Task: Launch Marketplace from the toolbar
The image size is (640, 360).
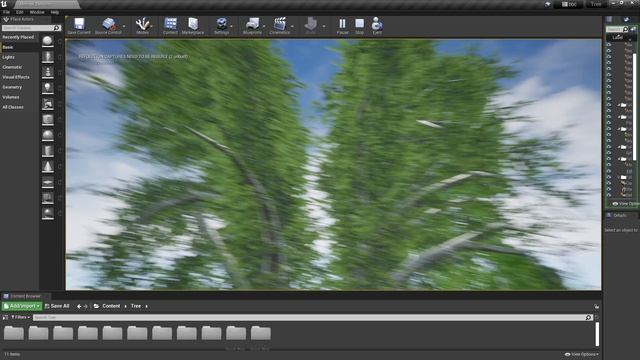Action: point(193,25)
